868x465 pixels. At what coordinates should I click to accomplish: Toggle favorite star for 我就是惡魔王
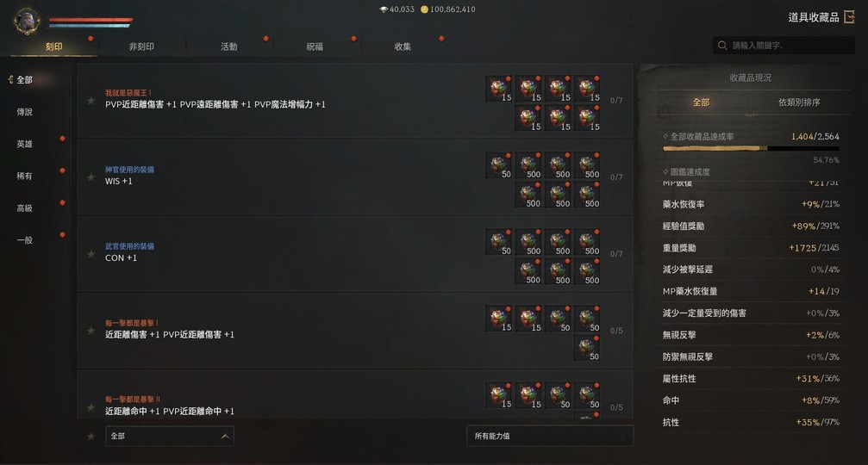[x=91, y=101]
